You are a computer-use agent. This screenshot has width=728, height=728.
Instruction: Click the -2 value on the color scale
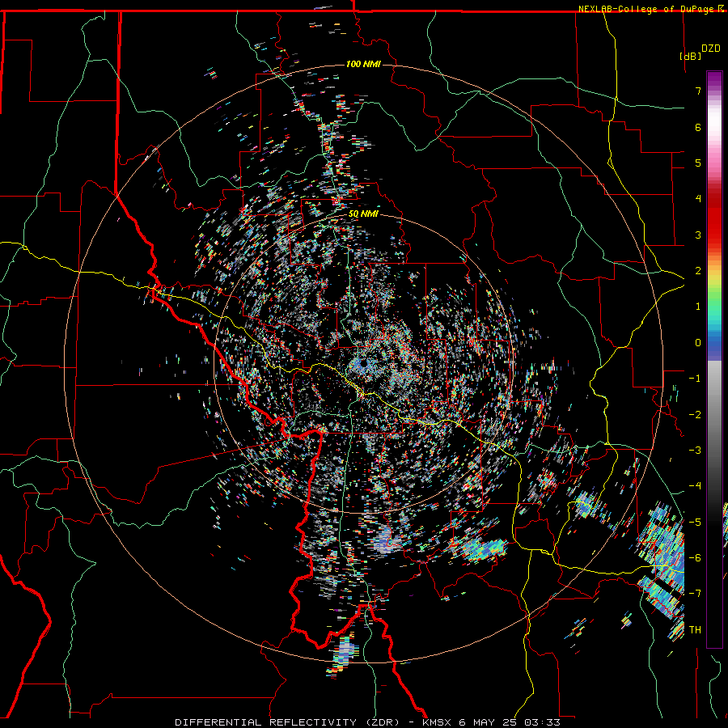[x=695, y=415]
